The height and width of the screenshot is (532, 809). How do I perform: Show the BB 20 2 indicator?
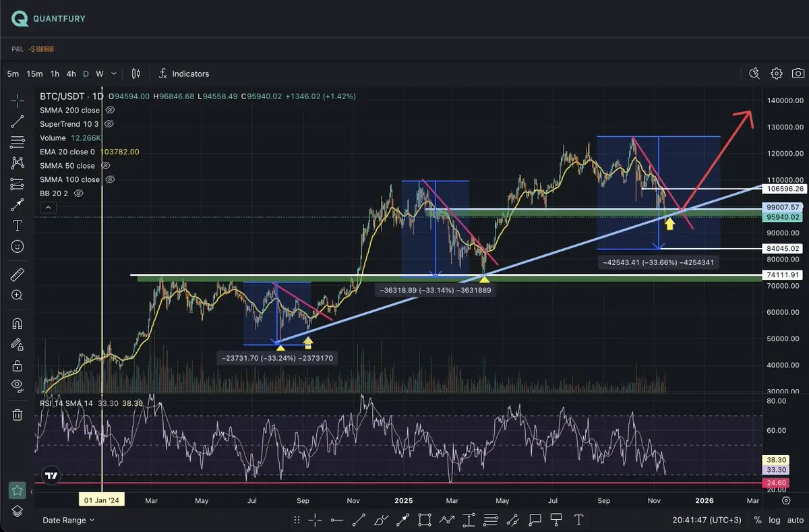tap(78, 194)
